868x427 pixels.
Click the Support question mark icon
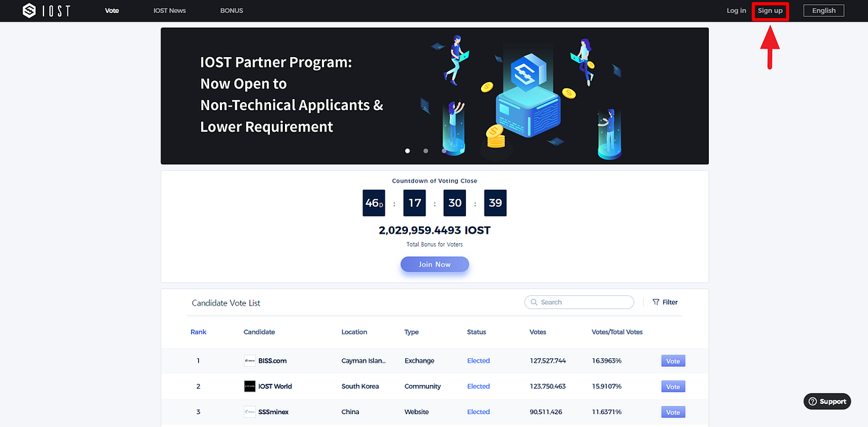point(812,402)
